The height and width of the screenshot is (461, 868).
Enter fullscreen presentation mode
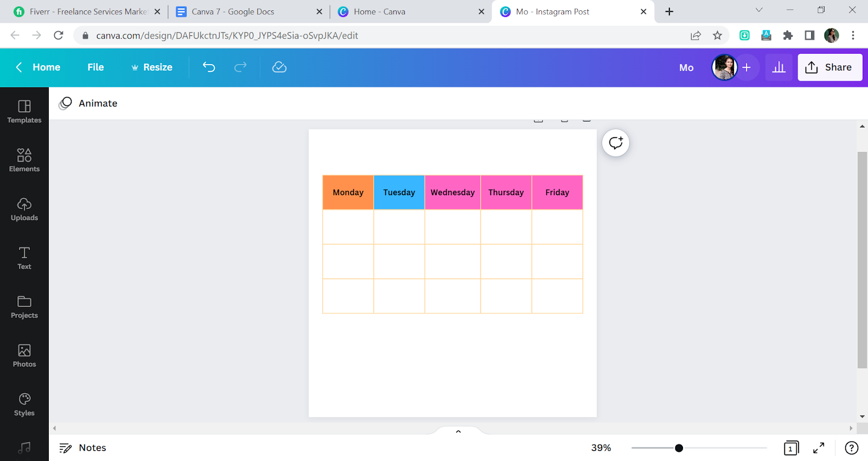pyautogui.click(x=819, y=448)
